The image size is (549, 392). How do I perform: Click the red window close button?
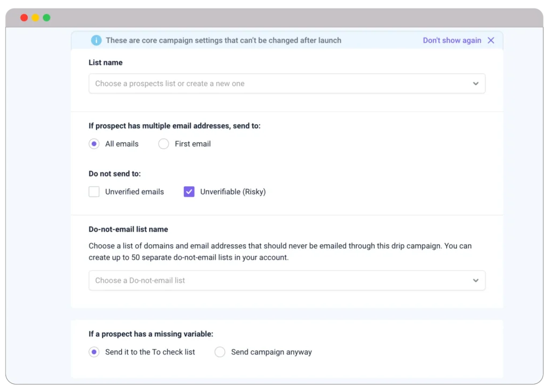click(x=24, y=18)
